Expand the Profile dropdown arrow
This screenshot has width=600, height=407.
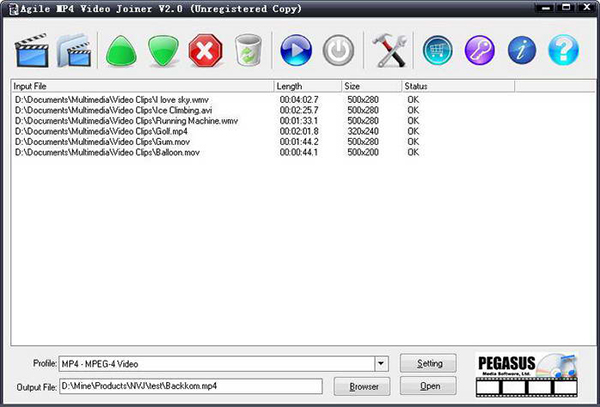[x=381, y=363]
